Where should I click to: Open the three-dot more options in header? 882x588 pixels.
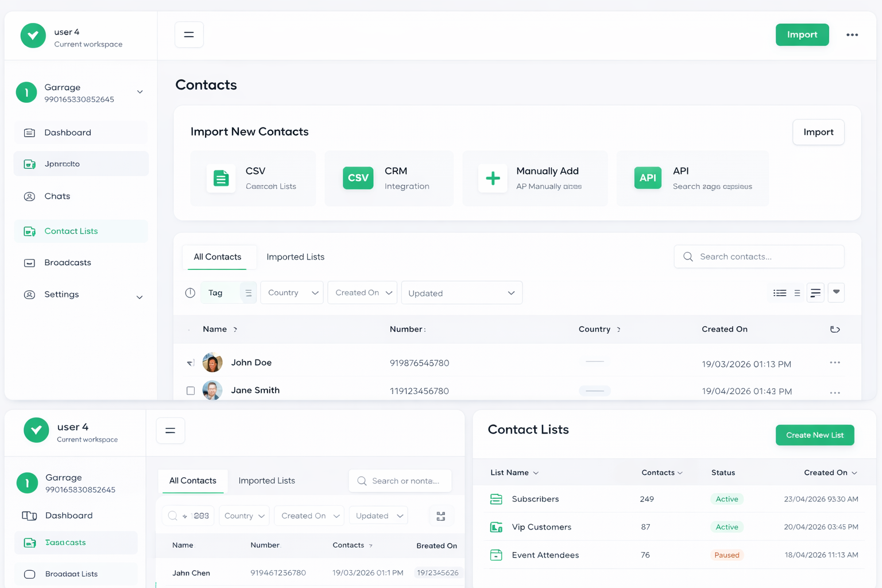[852, 34]
